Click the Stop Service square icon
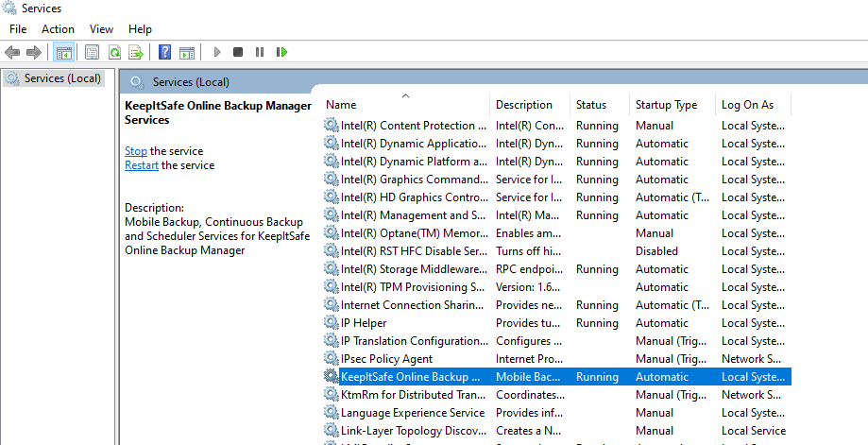868x445 pixels. pos(238,52)
